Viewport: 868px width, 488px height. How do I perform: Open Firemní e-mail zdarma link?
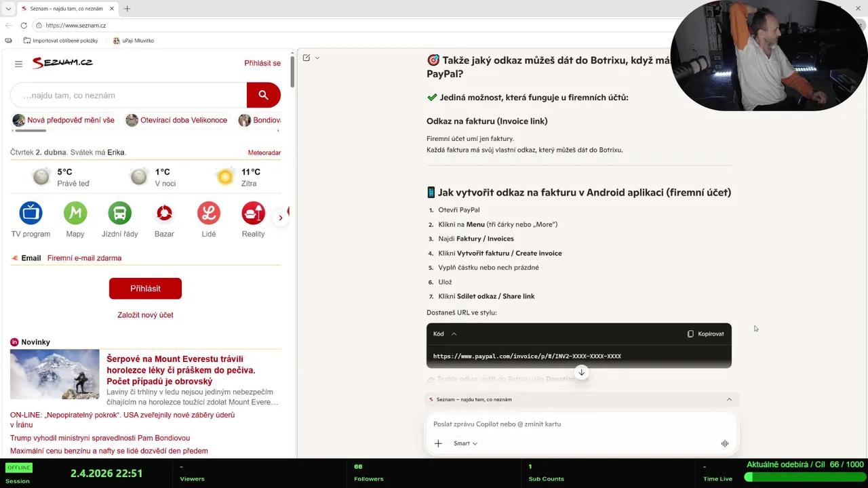point(85,258)
